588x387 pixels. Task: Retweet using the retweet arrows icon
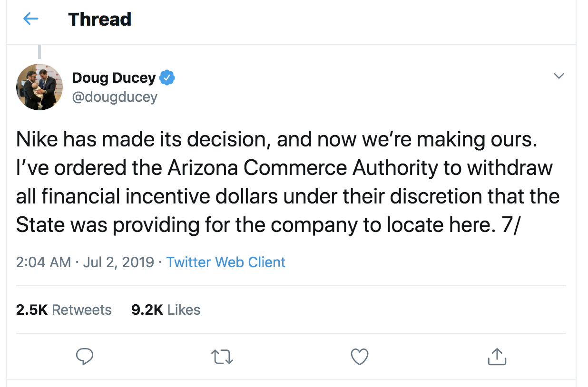222,357
